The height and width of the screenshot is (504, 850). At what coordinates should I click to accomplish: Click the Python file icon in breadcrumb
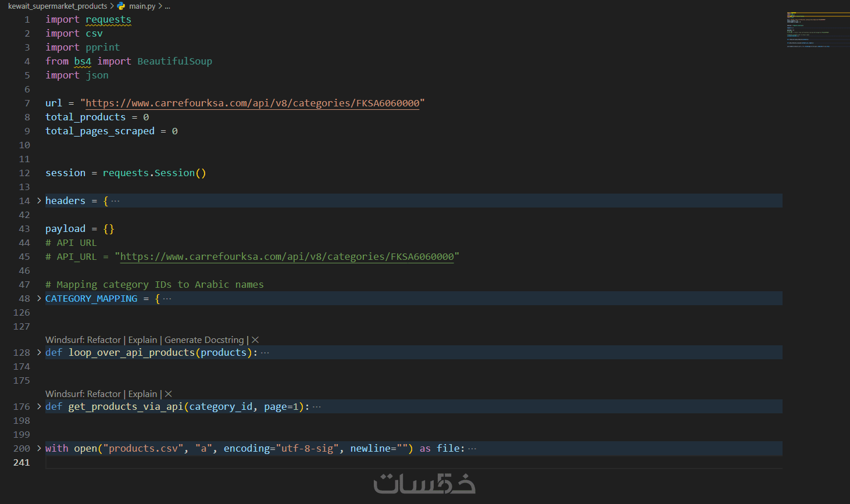[x=121, y=6]
